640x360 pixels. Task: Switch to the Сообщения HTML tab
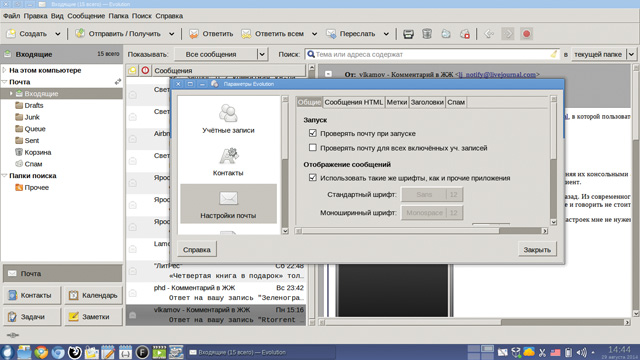pyautogui.click(x=353, y=102)
